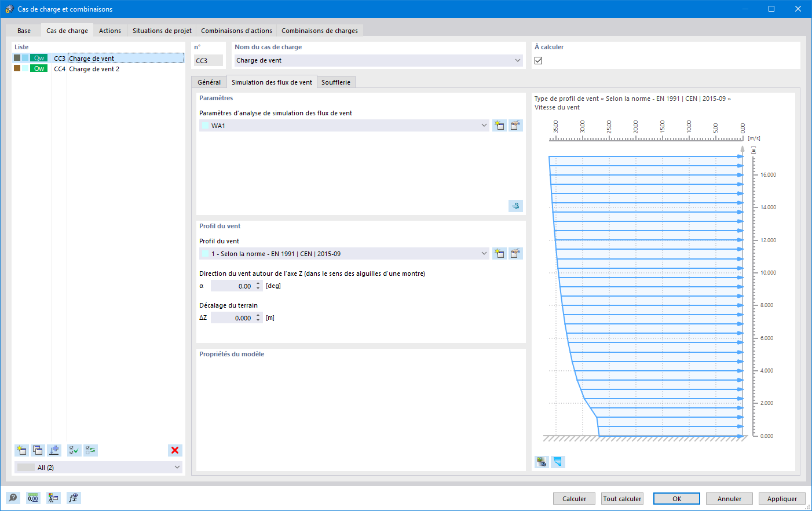The width and height of the screenshot is (812, 511).
Task: Click the green Qw tag of CC3
Action: pos(39,58)
